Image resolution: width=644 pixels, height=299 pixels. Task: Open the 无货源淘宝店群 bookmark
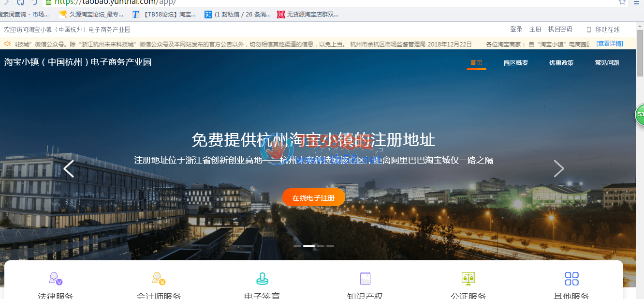point(308,15)
